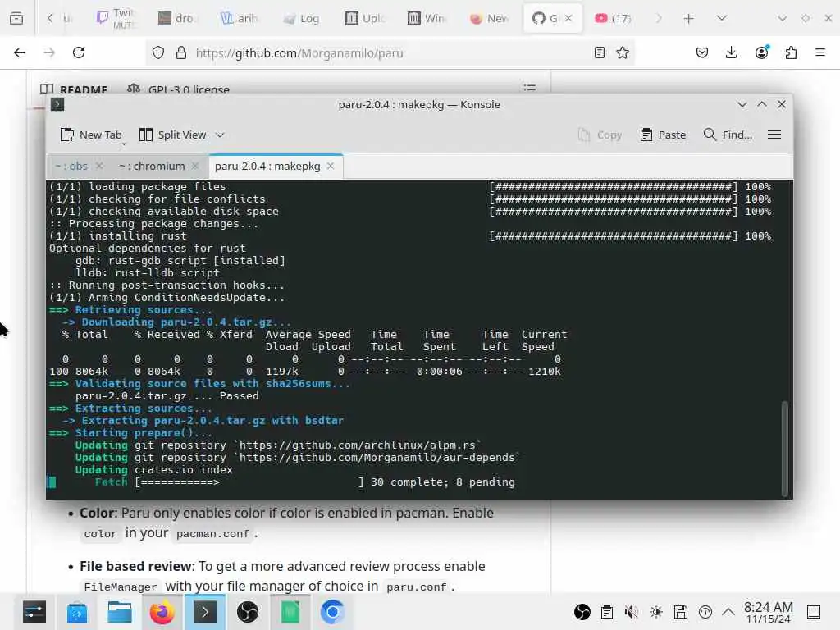Expand hidden system tray icons arrow
The width and height of the screenshot is (840, 630).
coord(728,612)
